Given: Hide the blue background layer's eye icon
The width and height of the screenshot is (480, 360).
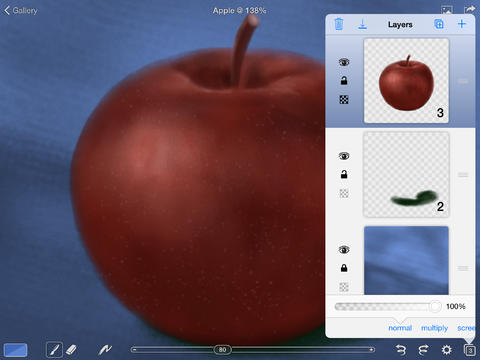Looking at the screenshot, I should 344,250.
